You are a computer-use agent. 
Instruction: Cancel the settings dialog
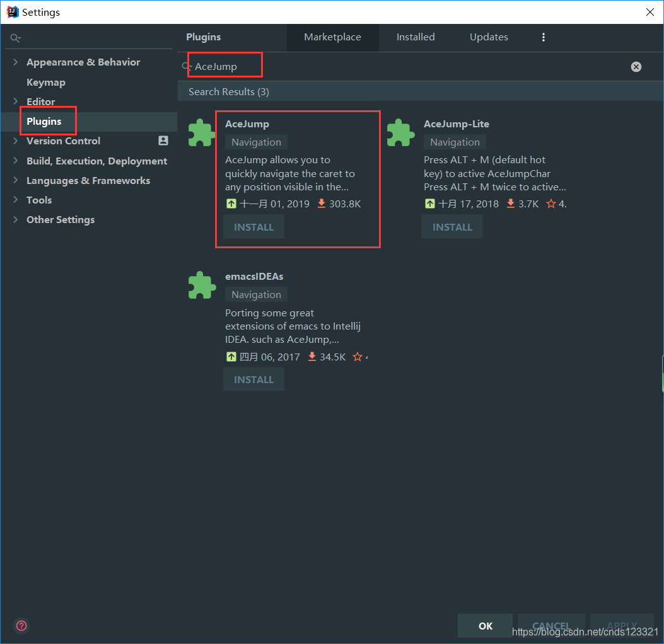click(551, 625)
